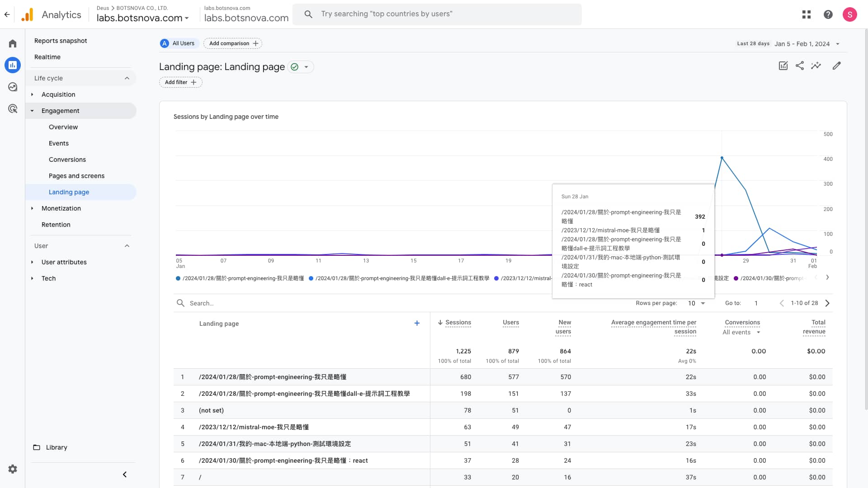
Task: Open the Rows per page dropdown
Action: tap(696, 303)
